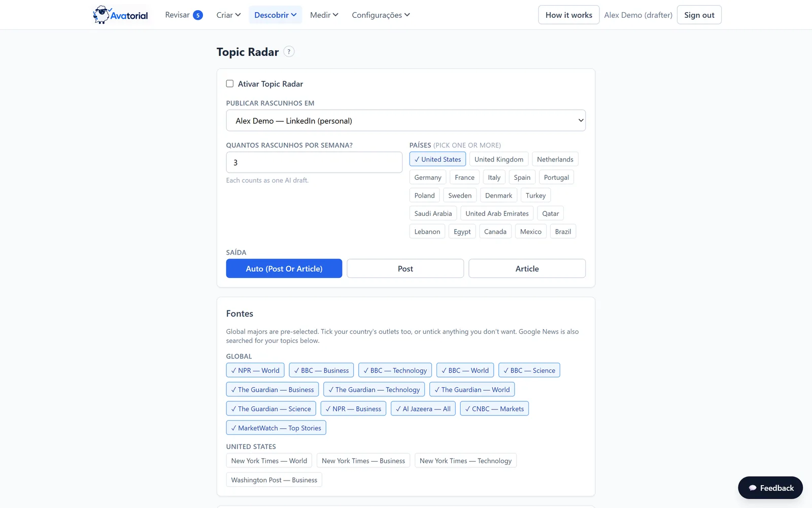The height and width of the screenshot is (508, 812).
Task: Expand the Descobrir dropdown menu
Action: [275, 15]
